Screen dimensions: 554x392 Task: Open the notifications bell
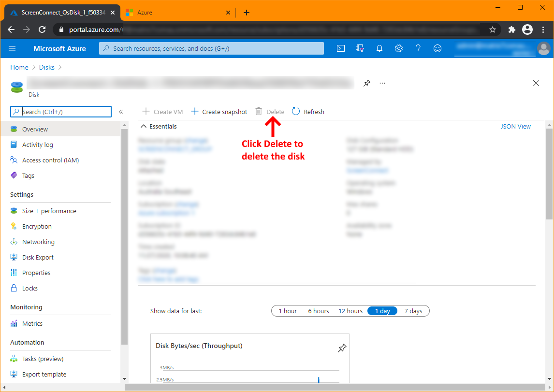[379, 48]
